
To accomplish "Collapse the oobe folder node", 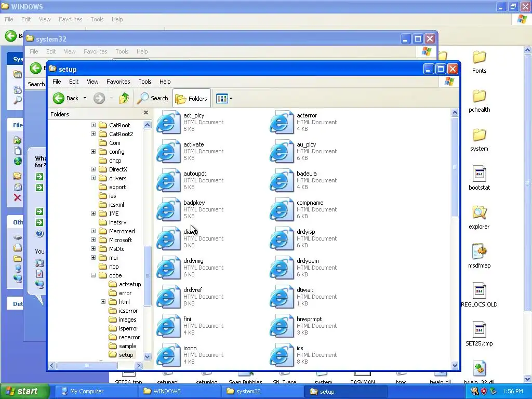I will pos(93,275).
